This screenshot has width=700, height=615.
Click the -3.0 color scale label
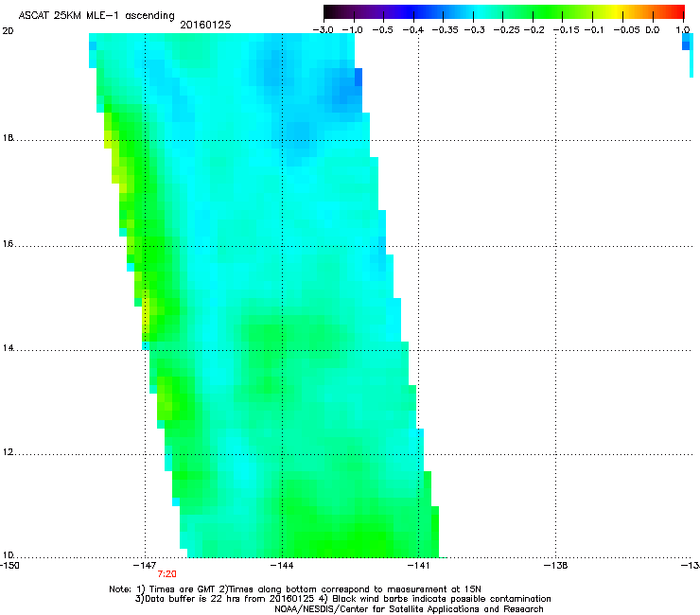pos(323,30)
